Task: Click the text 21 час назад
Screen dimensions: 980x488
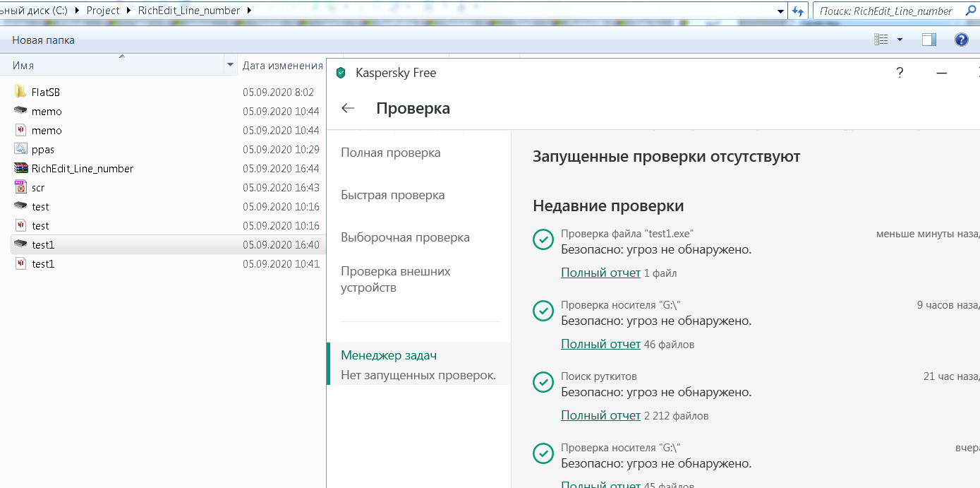Action: [952, 376]
